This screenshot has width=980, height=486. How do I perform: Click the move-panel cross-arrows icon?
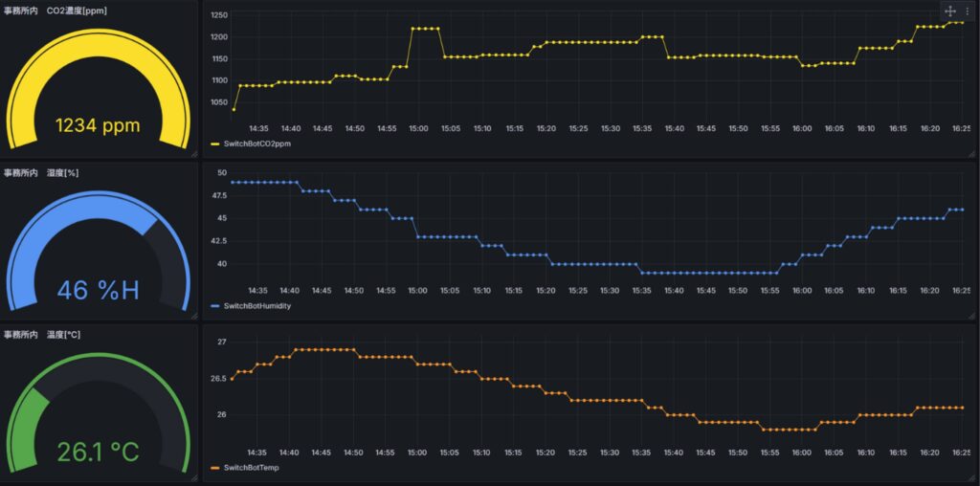[950, 11]
